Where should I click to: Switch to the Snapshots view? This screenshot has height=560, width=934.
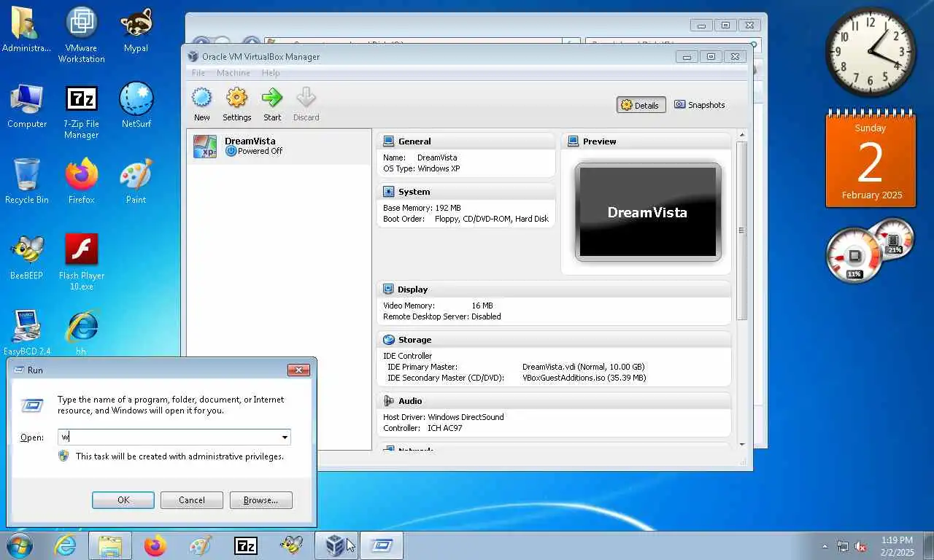tap(699, 105)
